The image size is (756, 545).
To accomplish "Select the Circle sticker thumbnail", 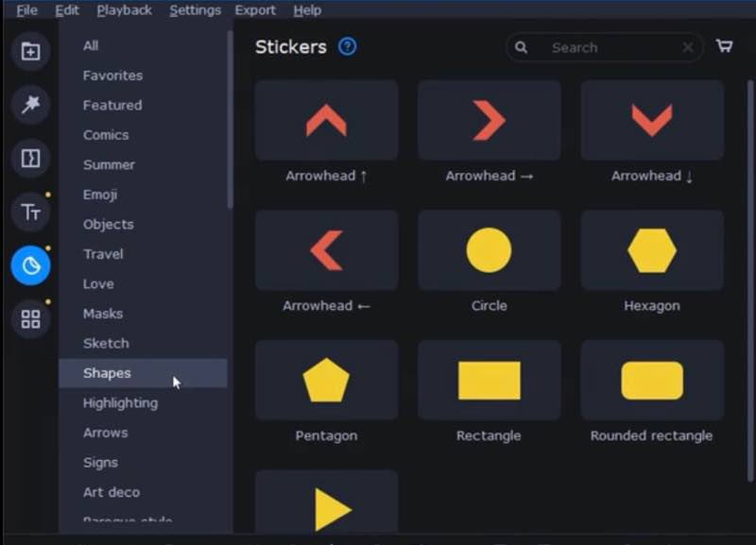I will [489, 250].
